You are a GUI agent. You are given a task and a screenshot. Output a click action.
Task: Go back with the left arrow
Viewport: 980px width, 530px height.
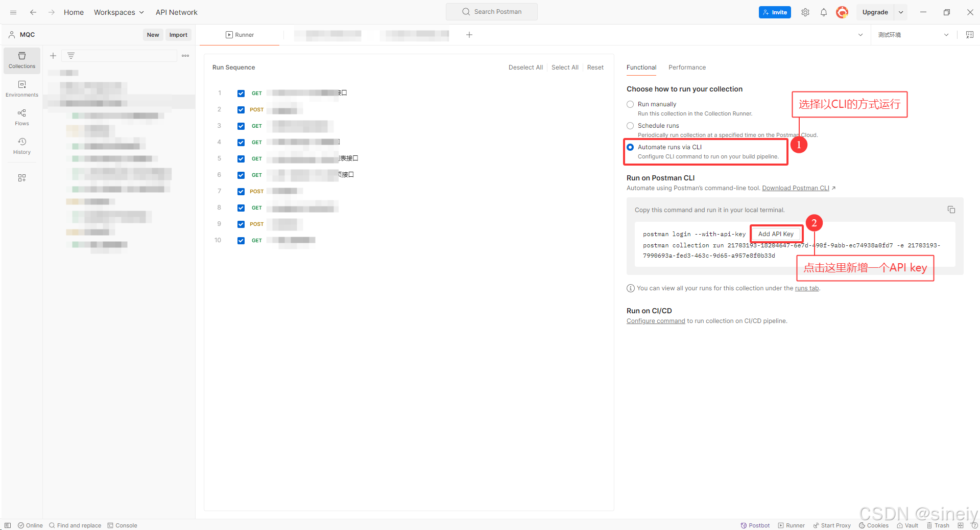click(33, 12)
